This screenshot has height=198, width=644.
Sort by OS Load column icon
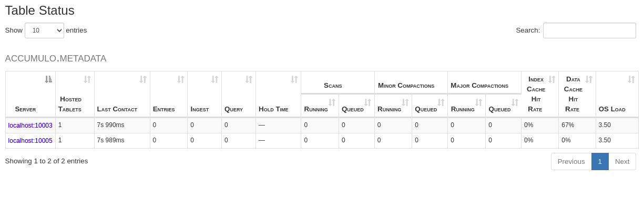631,79
